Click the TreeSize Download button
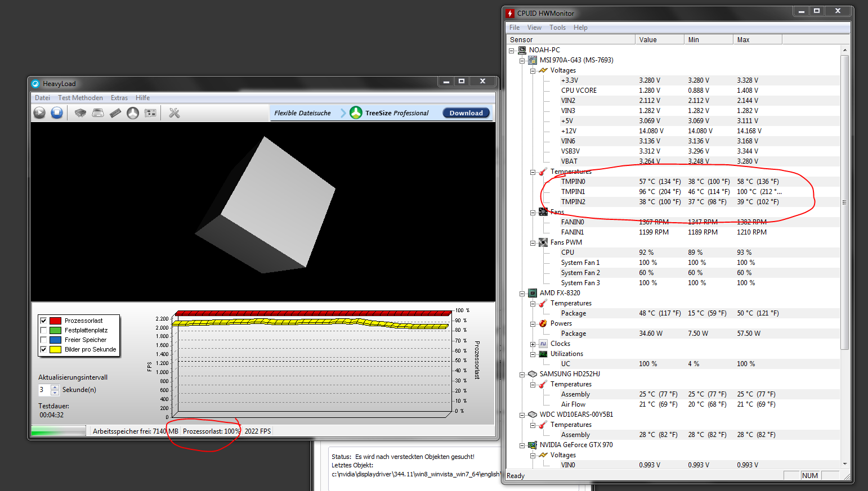Screen dimensions: 868x491 point(466,113)
